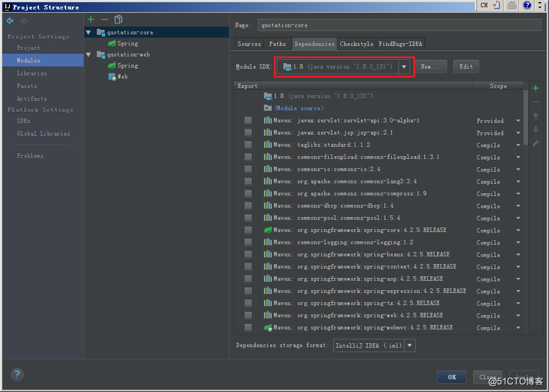The width and height of the screenshot is (549, 392).
Task: Click the Close button
Action: (488, 377)
